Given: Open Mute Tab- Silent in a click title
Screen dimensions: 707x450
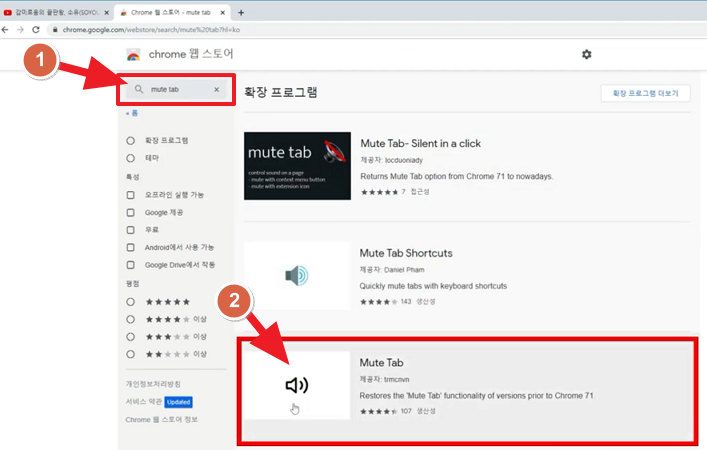Looking at the screenshot, I should coord(420,143).
